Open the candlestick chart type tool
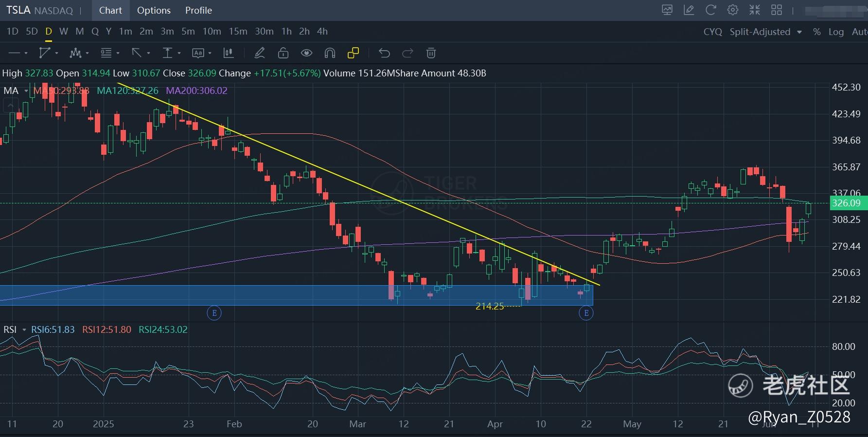The image size is (868, 437). point(228,53)
